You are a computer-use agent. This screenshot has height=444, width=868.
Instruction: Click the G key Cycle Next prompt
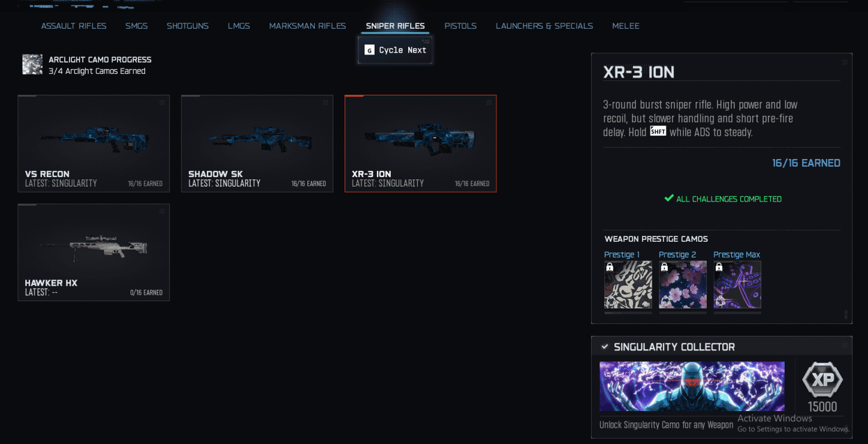pos(396,50)
